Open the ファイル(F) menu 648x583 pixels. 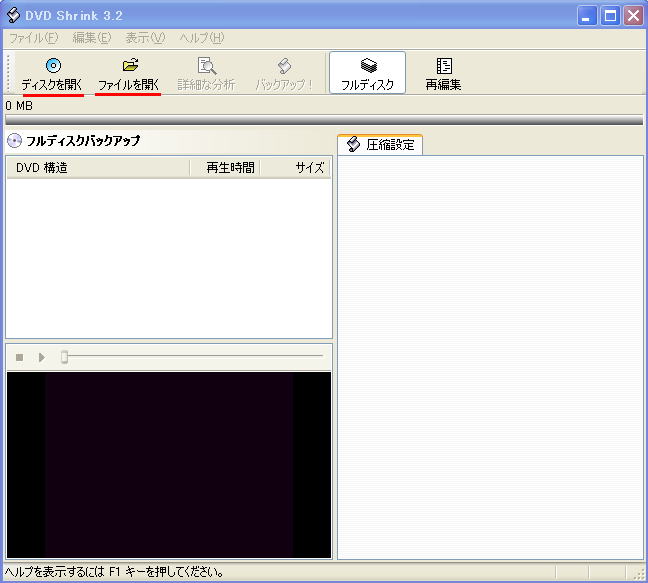[x=33, y=38]
